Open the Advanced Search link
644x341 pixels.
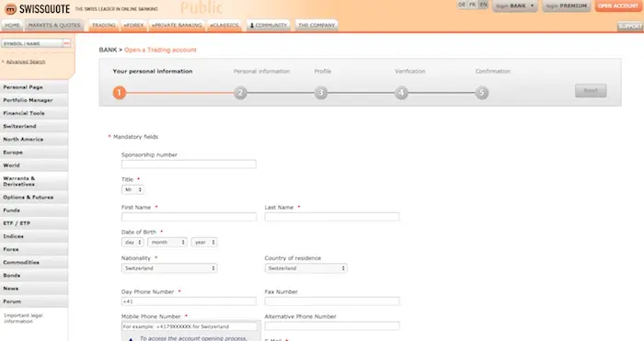click(x=26, y=62)
